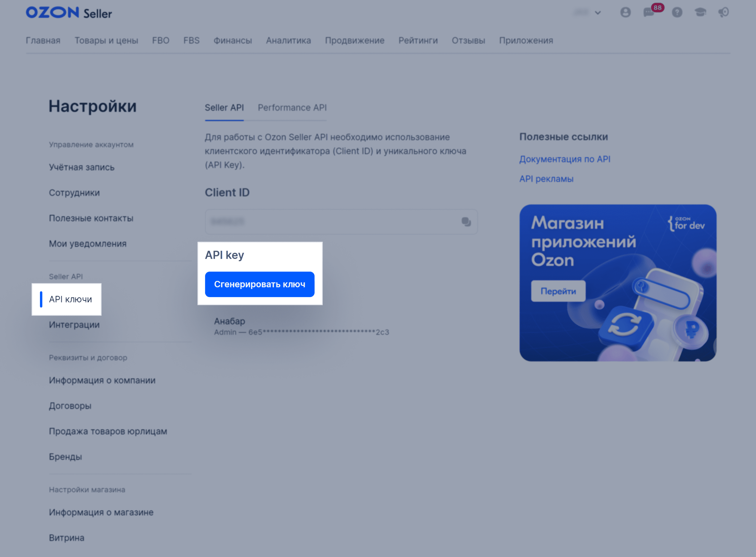Open the Приложения menu
Screen dimensions: 756x557
[526, 40]
